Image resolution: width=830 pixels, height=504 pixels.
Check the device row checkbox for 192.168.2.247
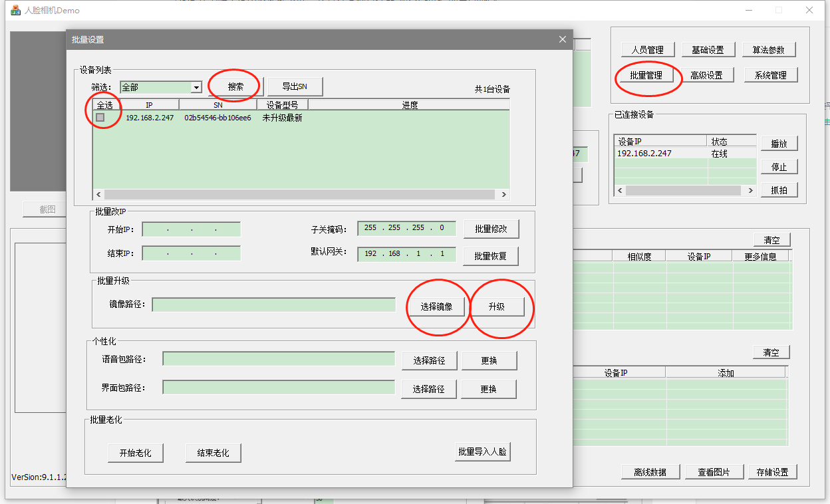[100, 118]
